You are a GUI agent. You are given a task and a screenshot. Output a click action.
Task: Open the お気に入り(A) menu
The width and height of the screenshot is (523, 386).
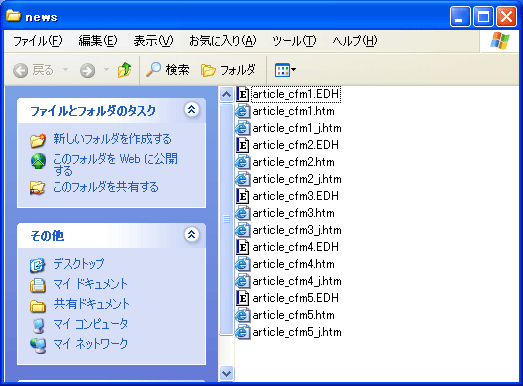pyautogui.click(x=222, y=41)
